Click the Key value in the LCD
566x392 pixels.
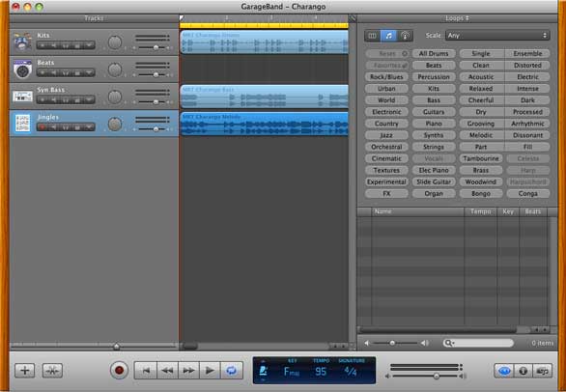tap(292, 372)
